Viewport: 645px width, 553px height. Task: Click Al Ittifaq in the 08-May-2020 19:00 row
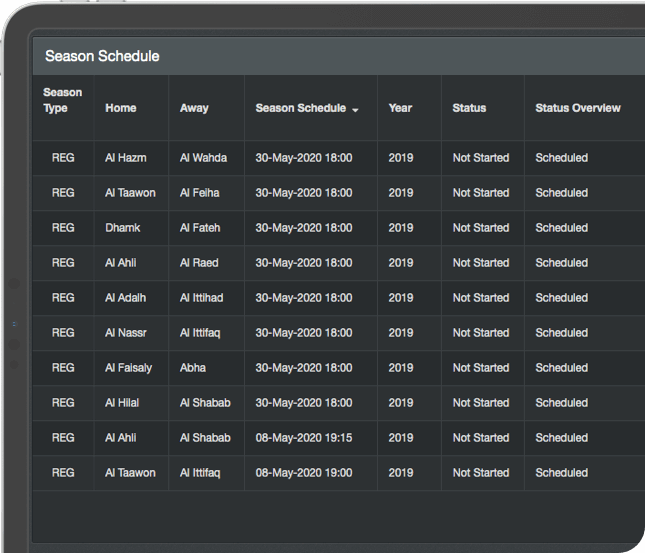coord(200,472)
